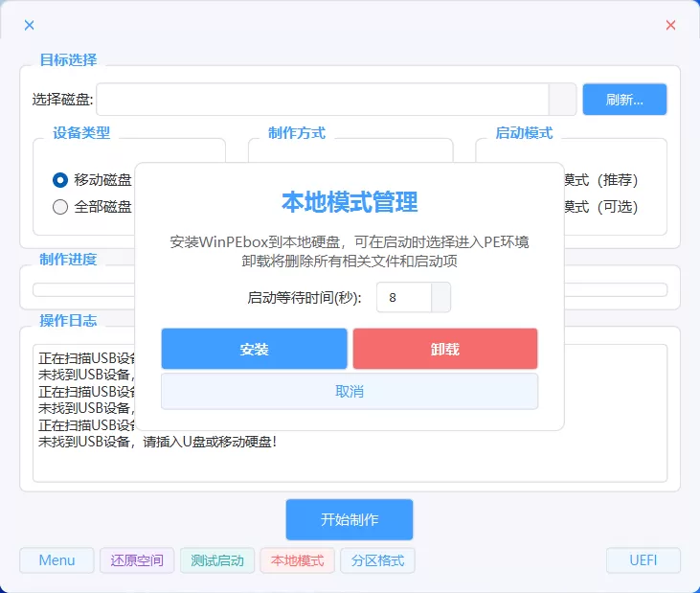
Task: Click the 本地模式管理 dialog title
Action: tap(350, 202)
